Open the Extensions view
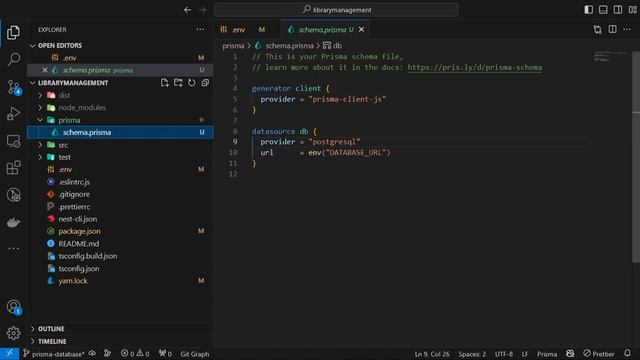 (13, 168)
